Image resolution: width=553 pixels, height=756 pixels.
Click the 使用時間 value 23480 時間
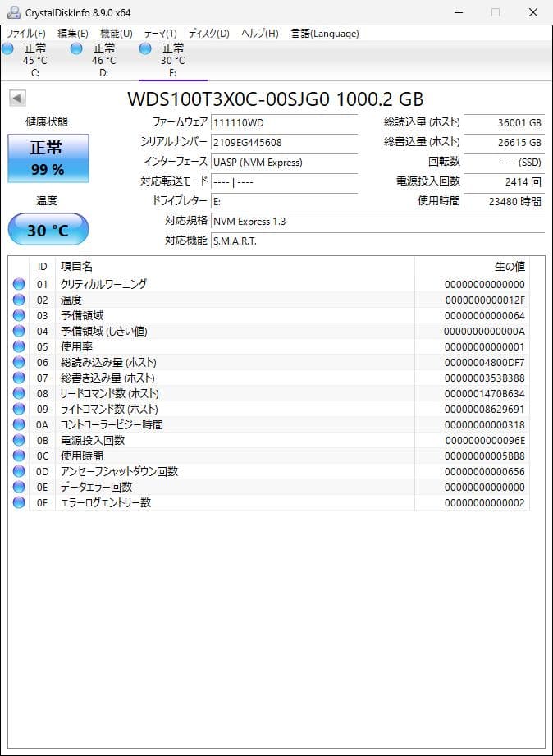pyautogui.click(x=505, y=202)
